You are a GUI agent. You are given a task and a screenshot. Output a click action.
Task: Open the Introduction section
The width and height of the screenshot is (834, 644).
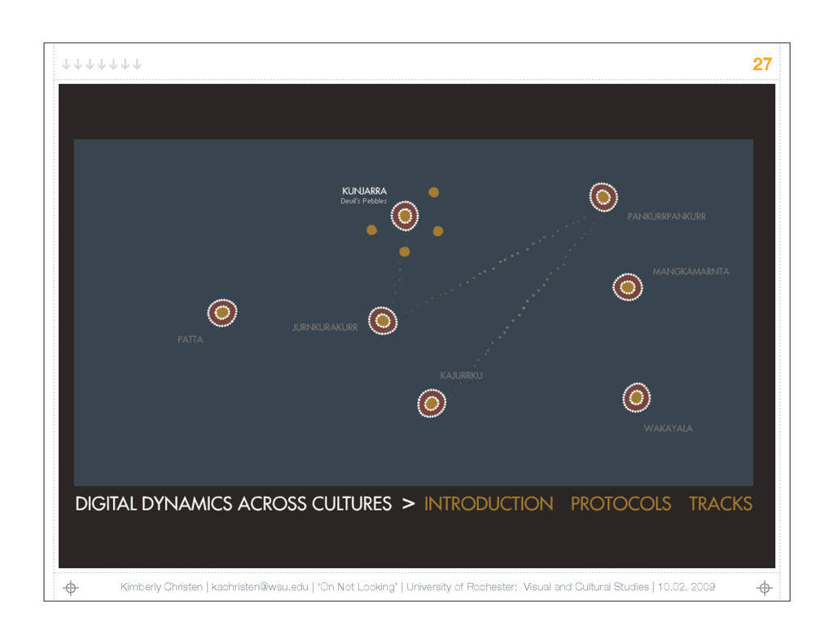tap(489, 504)
